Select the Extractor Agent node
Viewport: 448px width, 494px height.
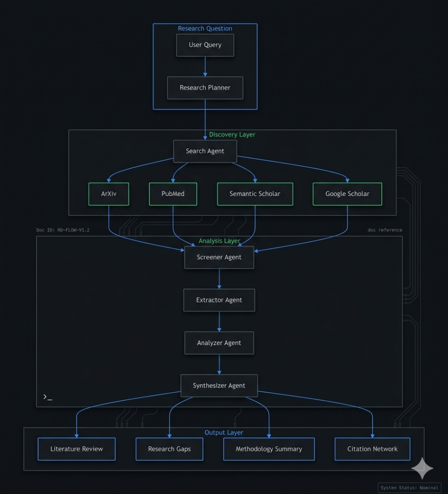click(219, 300)
